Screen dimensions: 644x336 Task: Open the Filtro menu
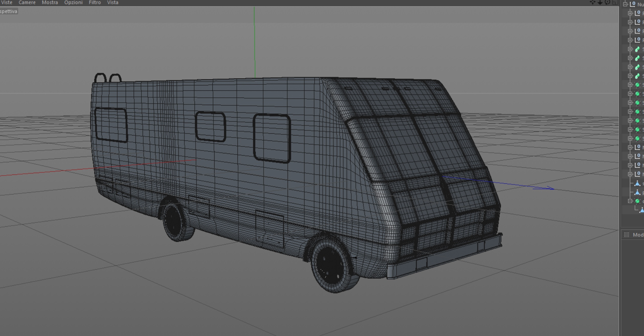[x=95, y=3]
